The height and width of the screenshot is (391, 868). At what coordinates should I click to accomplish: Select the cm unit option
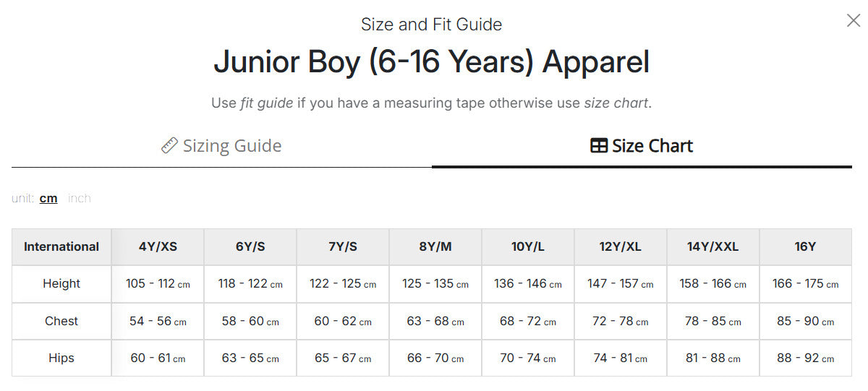pos(48,198)
